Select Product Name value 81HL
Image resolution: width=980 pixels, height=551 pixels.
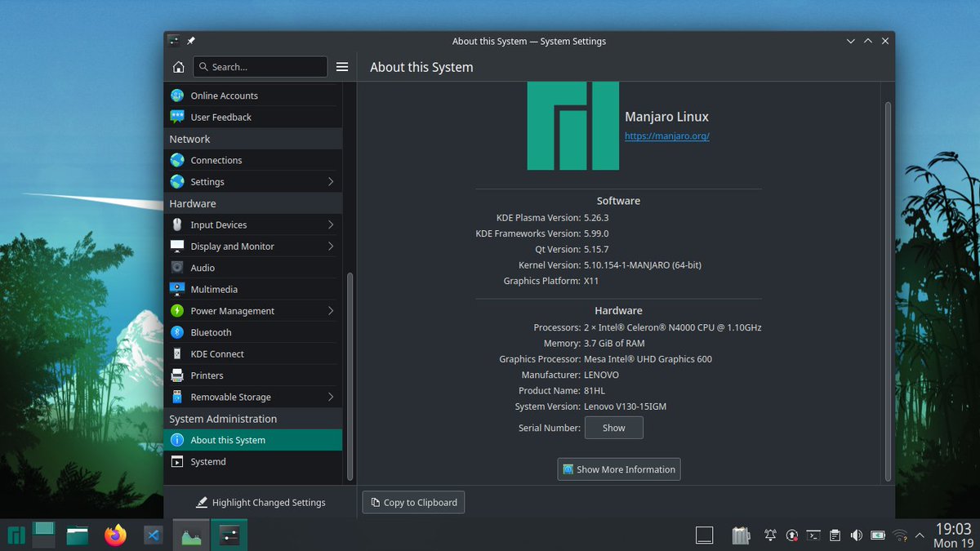point(594,390)
